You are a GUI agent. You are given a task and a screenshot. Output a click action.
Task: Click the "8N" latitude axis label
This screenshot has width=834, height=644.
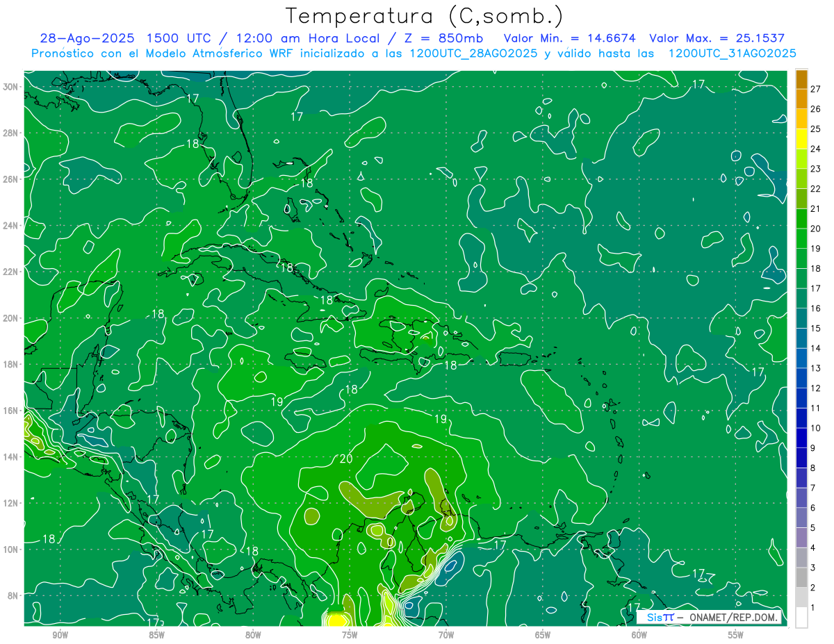(13, 595)
